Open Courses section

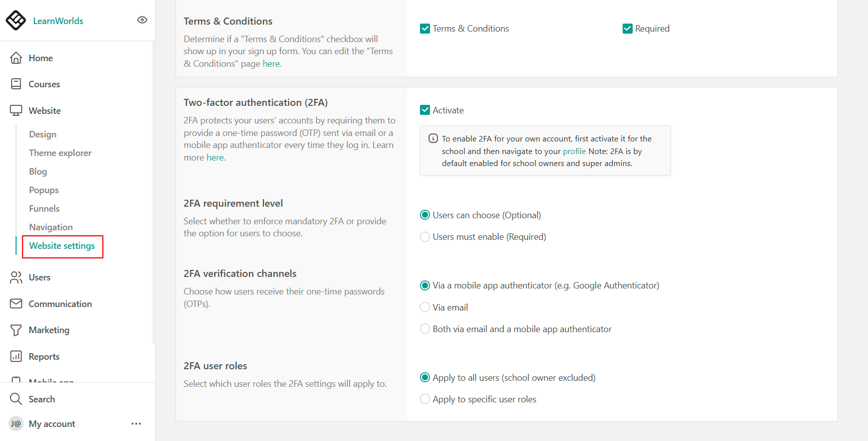coord(44,84)
